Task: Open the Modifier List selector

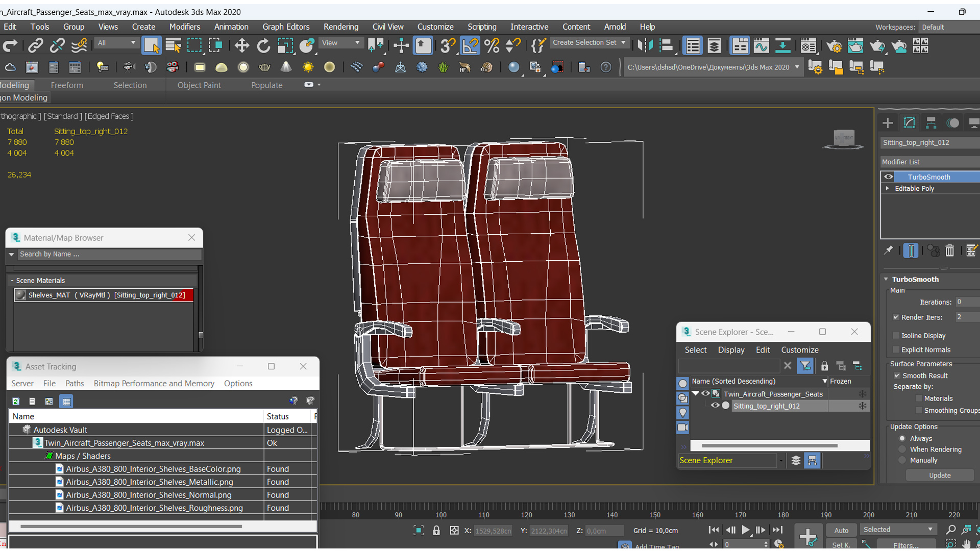Action: (930, 162)
